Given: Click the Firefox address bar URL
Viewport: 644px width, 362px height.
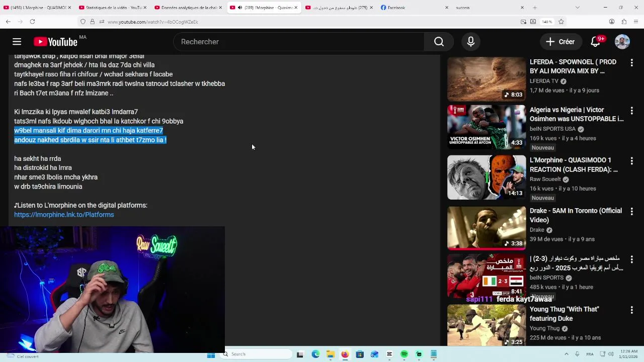Looking at the screenshot, I should click(153, 22).
